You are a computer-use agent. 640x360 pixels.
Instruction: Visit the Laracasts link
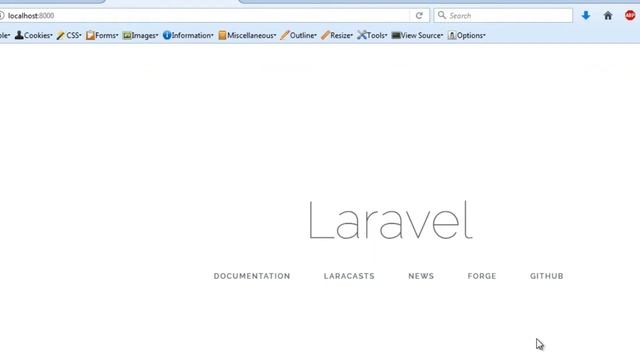(x=349, y=276)
